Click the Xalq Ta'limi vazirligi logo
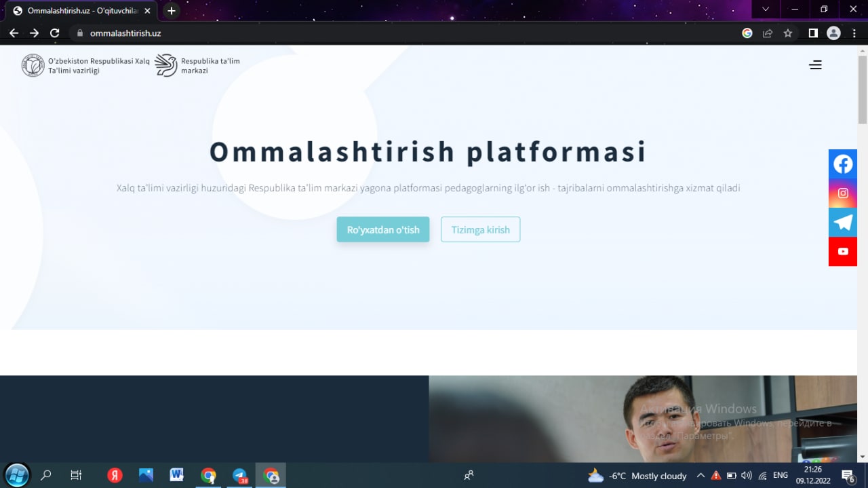The width and height of the screenshot is (868, 488). pyautogui.click(x=33, y=64)
